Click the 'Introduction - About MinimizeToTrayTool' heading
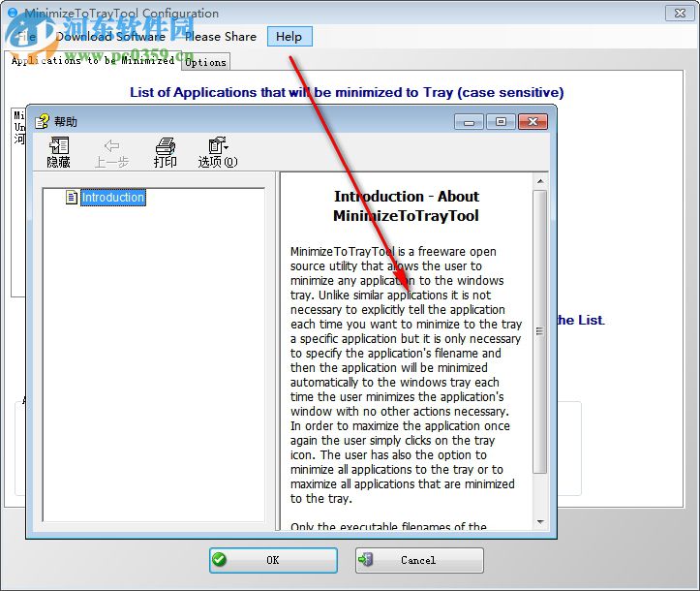This screenshot has width=700, height=591. point(406,206)
